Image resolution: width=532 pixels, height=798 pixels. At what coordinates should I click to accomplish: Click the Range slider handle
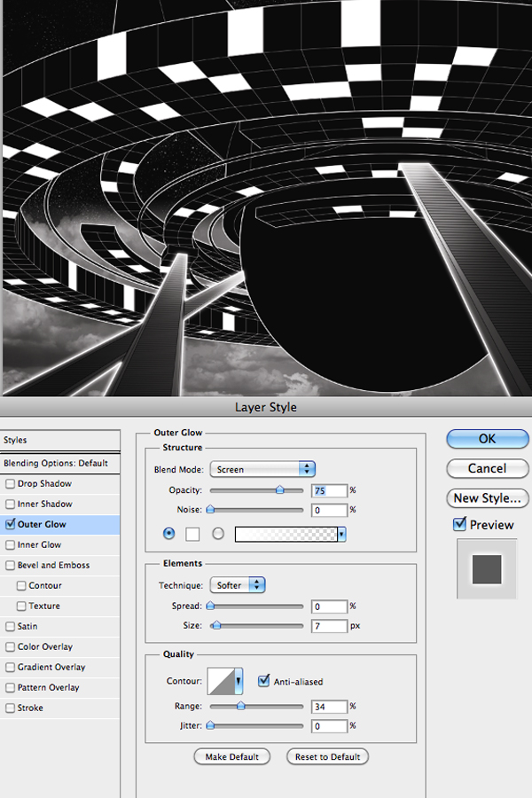pos(241,706)
